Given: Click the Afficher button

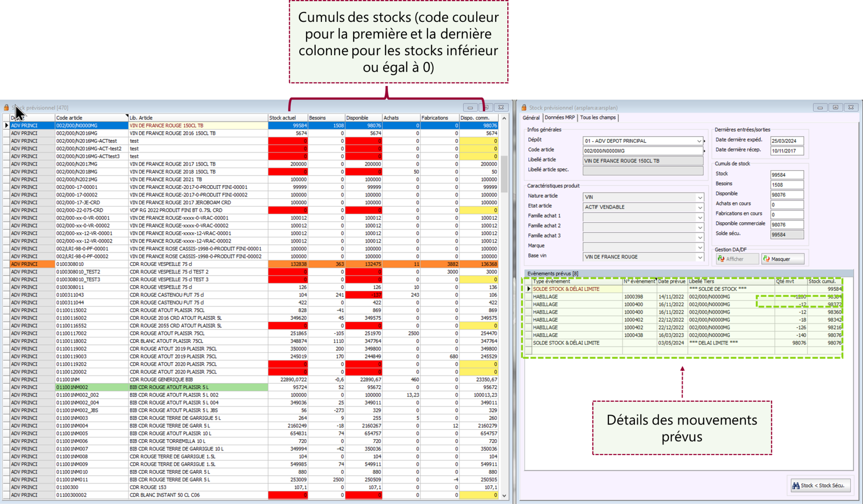Looking at the screenshot, I should pyautogui.click(x=737, y=259).
